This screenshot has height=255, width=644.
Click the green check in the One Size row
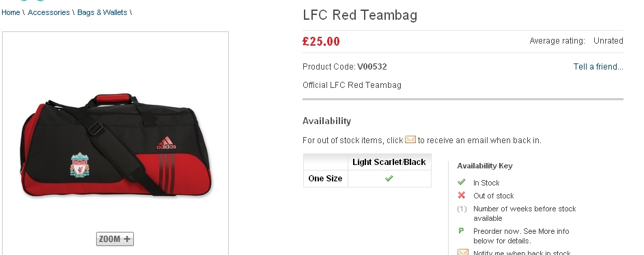[x=389, y=179]
